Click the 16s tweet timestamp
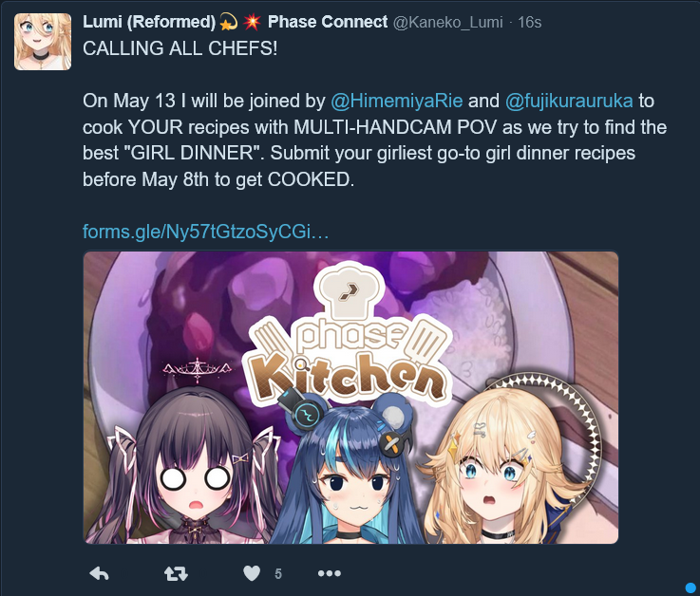The image size is (700, 596). (x=529, y=23)
